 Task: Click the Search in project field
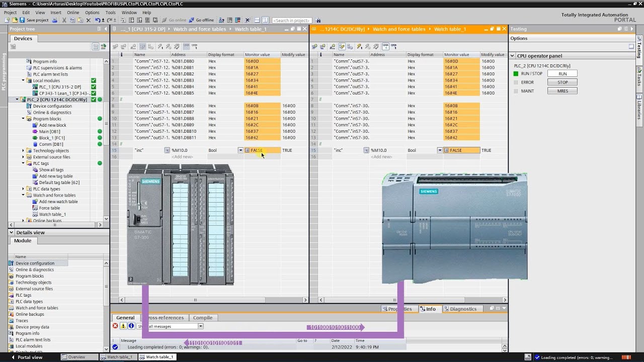pos(292,20)
